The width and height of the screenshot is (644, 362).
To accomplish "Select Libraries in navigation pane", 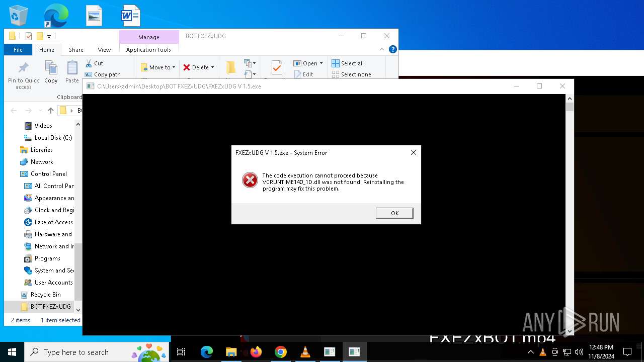I will click(37, 150).
